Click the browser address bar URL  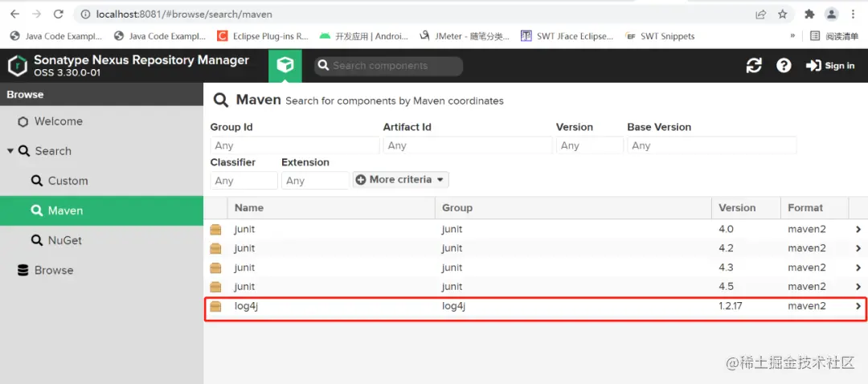coord(184,14)
